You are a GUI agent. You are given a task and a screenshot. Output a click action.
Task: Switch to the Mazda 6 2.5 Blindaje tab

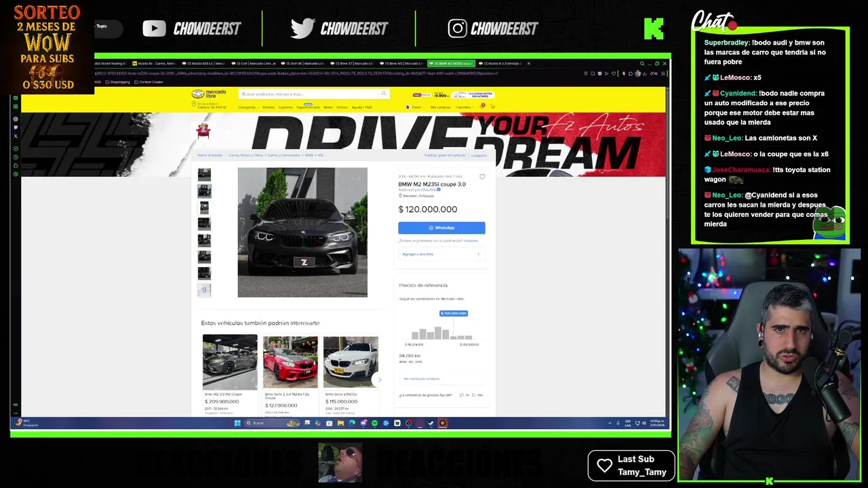(x=500, y=63)
